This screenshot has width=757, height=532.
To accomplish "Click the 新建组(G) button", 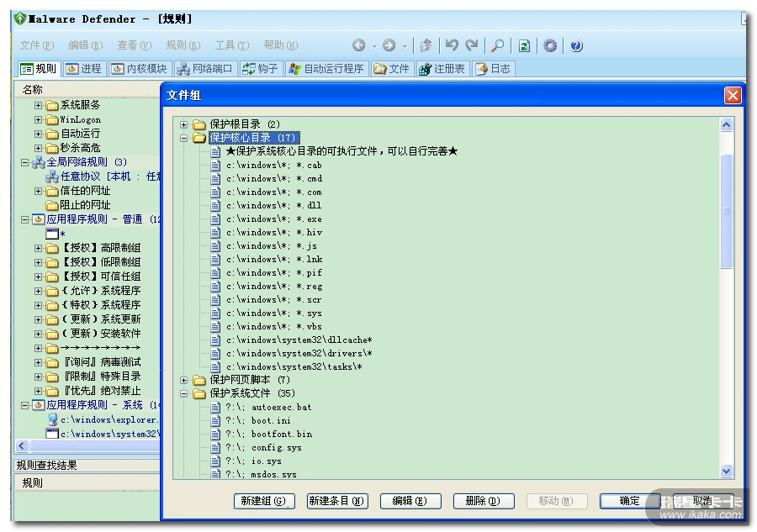I will tap(263, 501).
